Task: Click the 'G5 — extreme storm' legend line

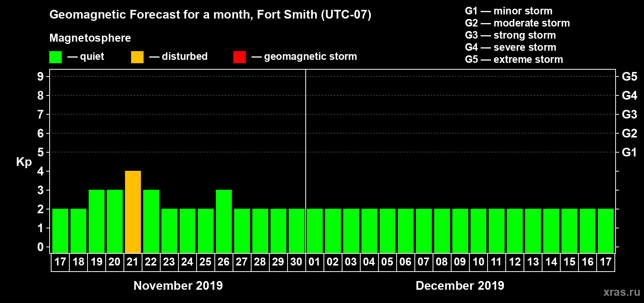Action: coord(514,59)
